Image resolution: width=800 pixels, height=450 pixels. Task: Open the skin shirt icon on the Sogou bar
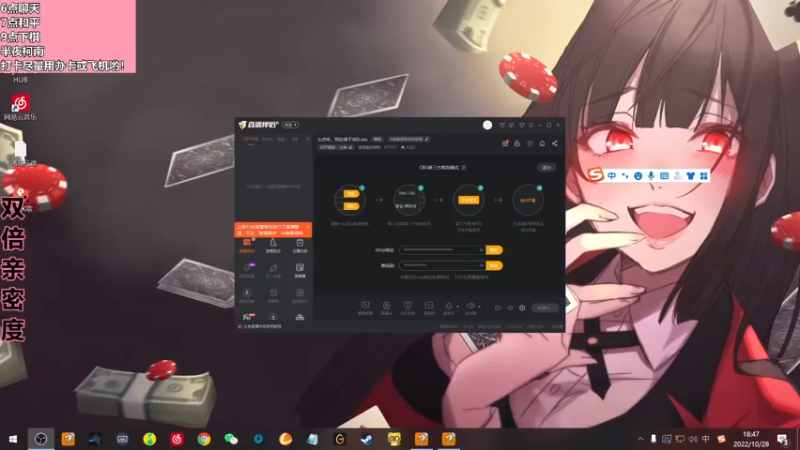tap(691, 176)
